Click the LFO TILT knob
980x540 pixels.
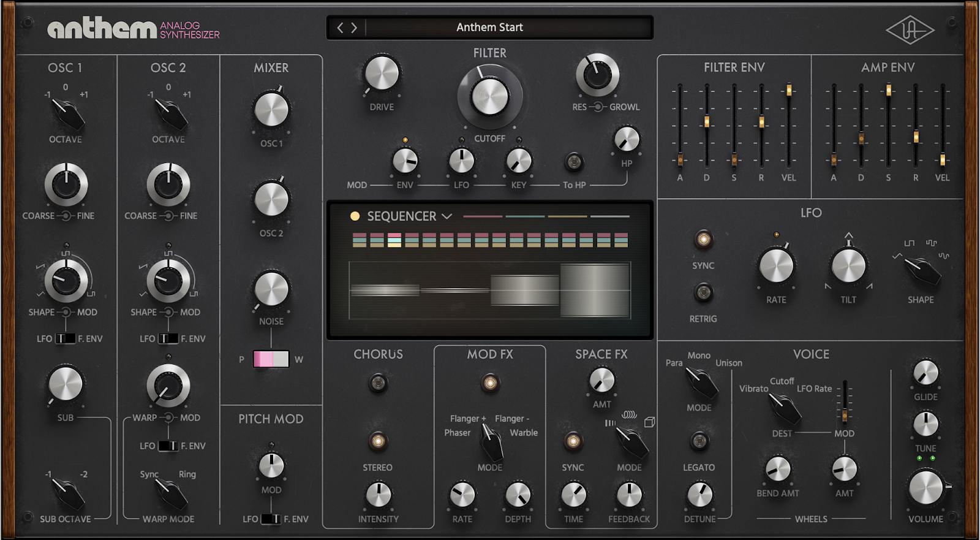point(848,265)
